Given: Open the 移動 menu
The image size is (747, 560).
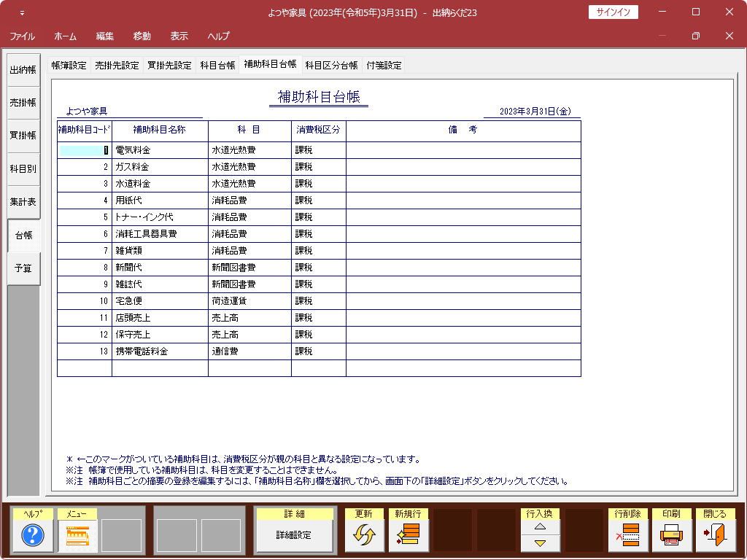Looking at the screenshot, I should [x=142, y=36].
